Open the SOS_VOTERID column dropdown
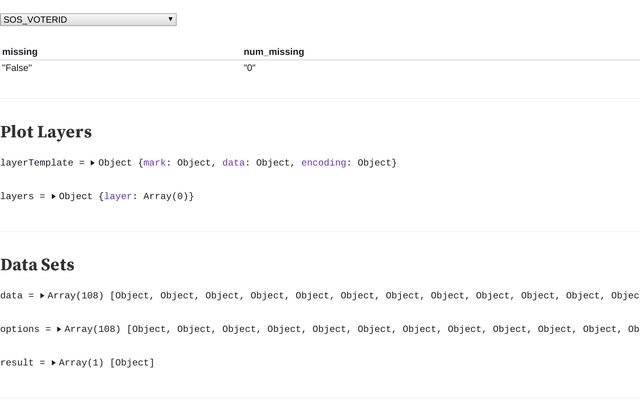 pyautogui.click(x=88, y=19)
